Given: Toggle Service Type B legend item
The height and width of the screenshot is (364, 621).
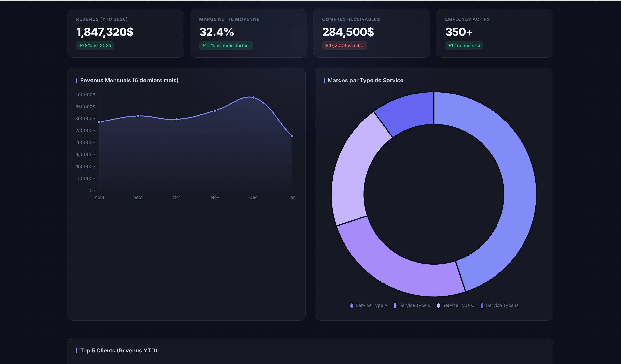Looking at the screenshot, I should click(x=412, y=305).
